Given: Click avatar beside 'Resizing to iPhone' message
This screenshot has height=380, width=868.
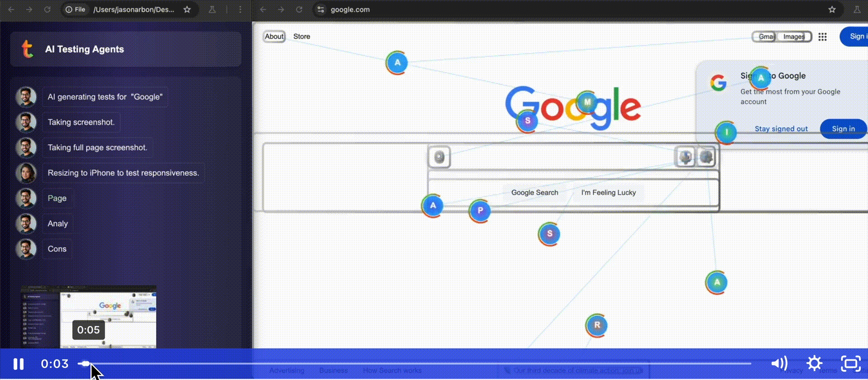Looking at the screenshot, I should [x=26, y=173].
